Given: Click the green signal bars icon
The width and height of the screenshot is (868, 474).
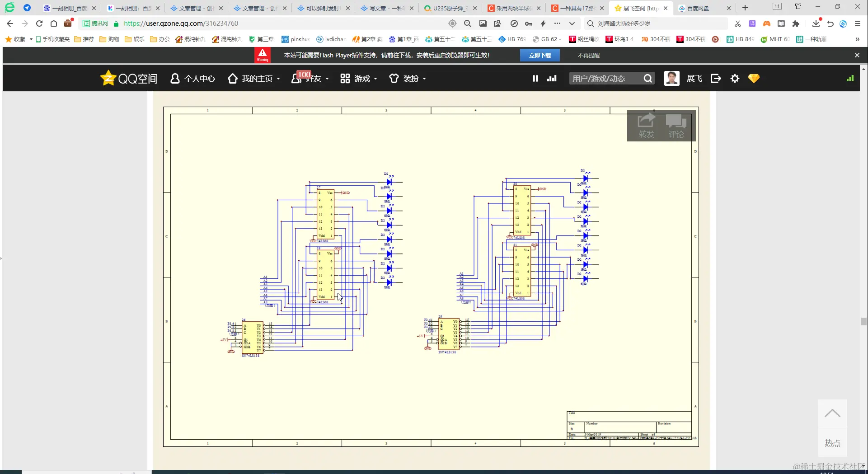Looking at the screenshot, I should pyautogui.click(x=850, y=78).
